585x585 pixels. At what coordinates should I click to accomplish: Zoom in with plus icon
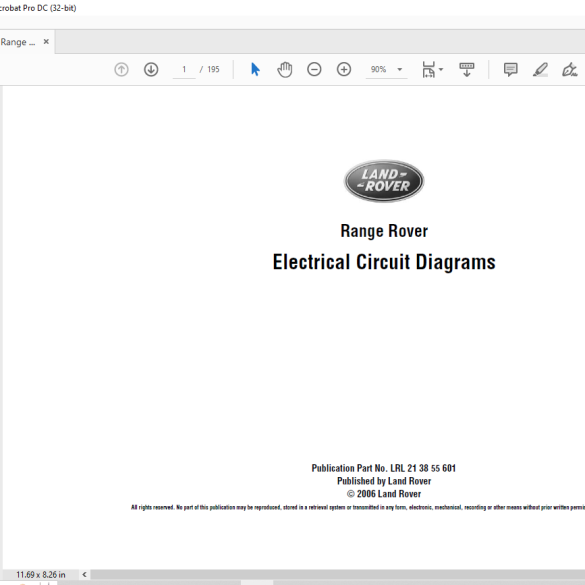coord(344,69)
